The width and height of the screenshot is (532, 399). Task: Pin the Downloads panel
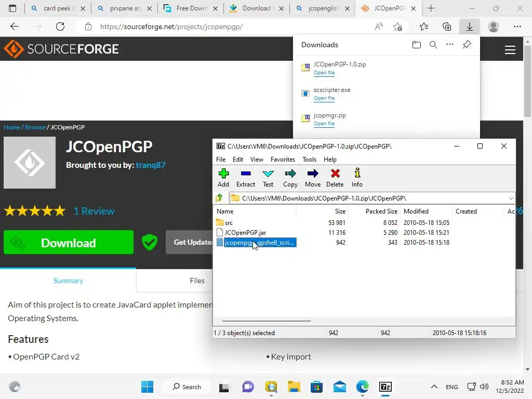click(x=467, y=45)
